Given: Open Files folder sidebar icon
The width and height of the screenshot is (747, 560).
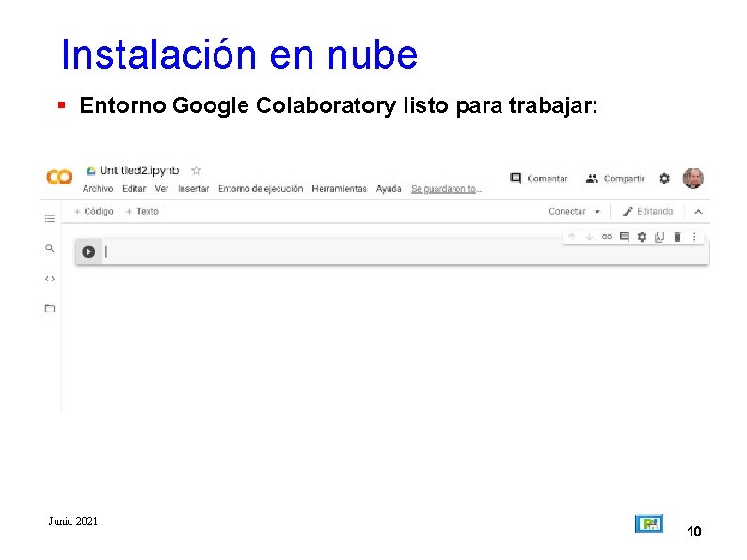Looking at the screenshot, I should 50,309.
